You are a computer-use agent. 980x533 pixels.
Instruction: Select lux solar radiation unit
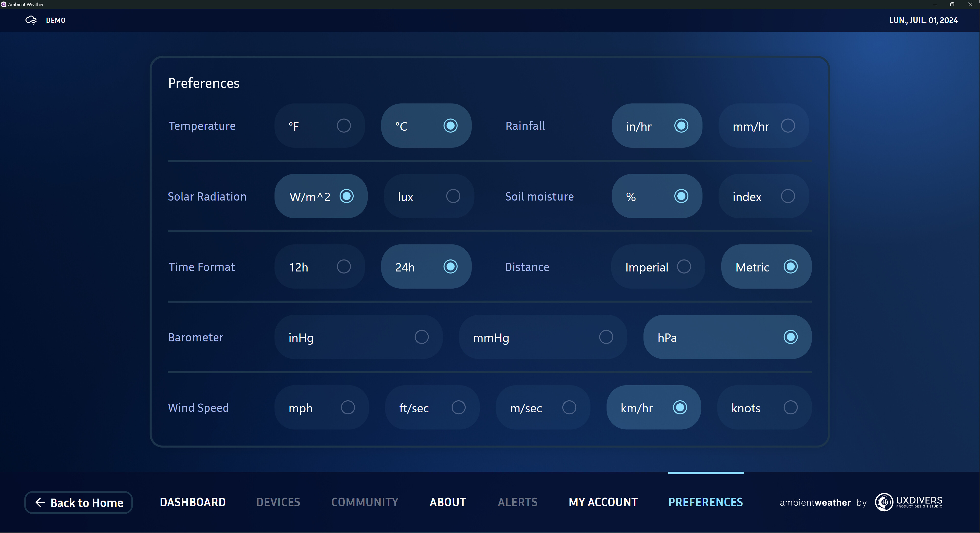pyautogui.click(x=429, y=196)
